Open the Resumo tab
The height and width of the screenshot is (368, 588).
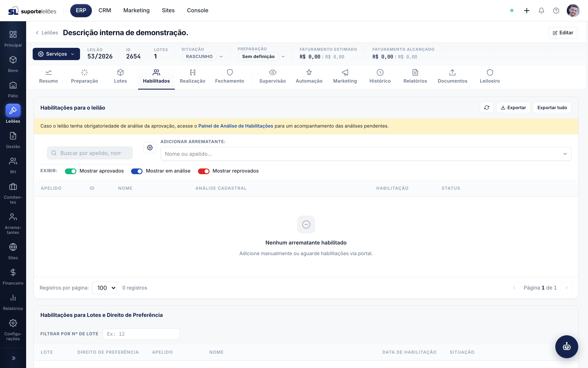coord(48,77)
